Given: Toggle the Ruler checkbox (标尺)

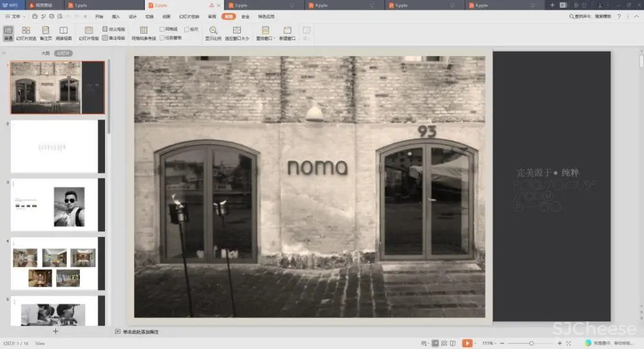Looking at the screenshot, I should pyautogui.click(x=186, y=30).
